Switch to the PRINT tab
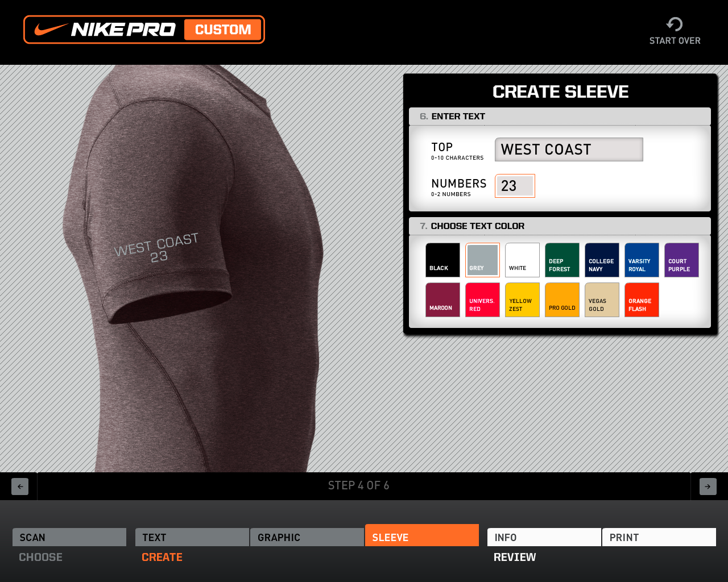728x582 pixels. (x=659, y=537)
